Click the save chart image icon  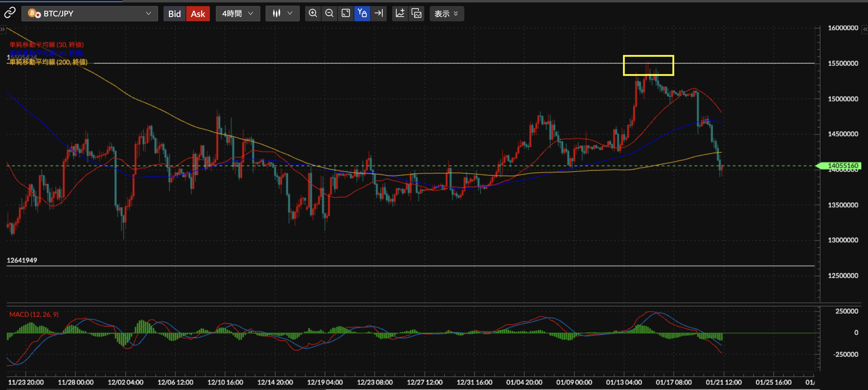(x=416, y=13)
